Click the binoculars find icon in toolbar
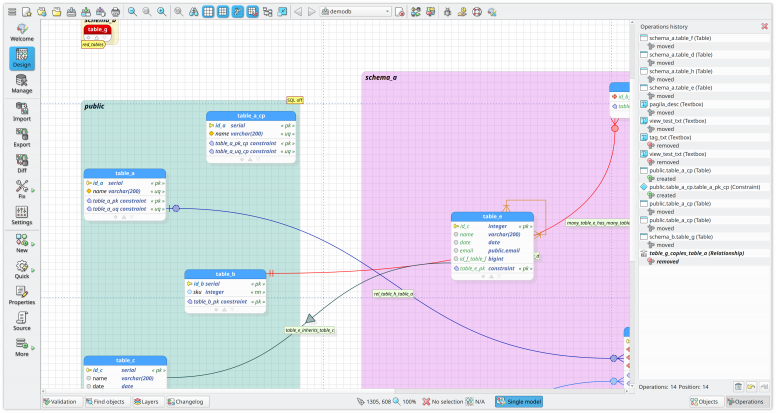 (194, 11)
